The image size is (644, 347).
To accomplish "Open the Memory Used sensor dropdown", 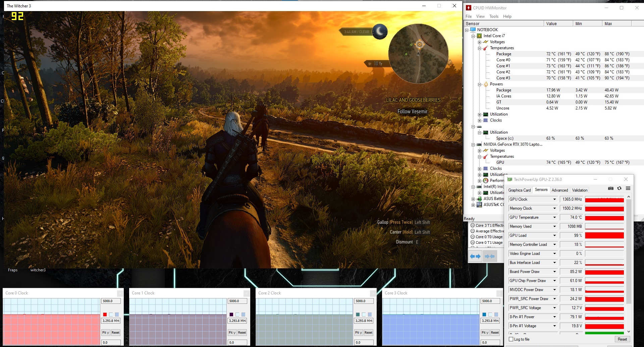I will [554, 226].
